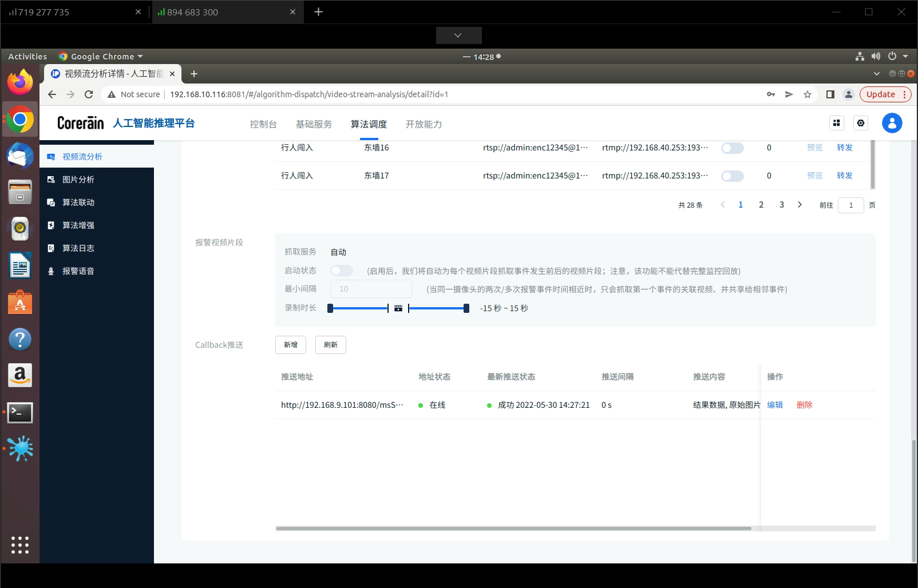The height and width of the screenshot is (588, 918).
Task: Open the Help icon in the dock
Action: coord(20,339)
